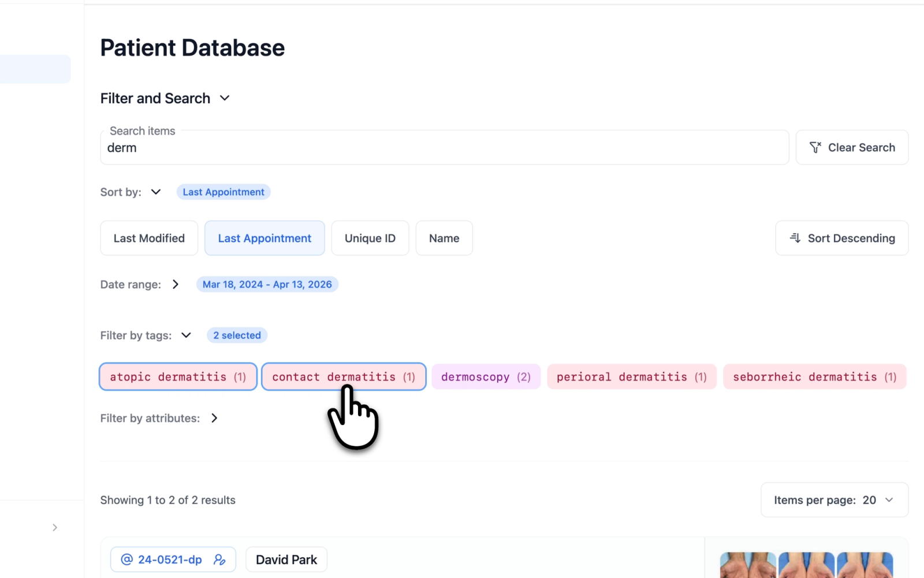The width and height of the screenshot is (924, 578).
Task: Click the Showing 1 to 2 of 2 results text
Action: click(x=168, y=500)
